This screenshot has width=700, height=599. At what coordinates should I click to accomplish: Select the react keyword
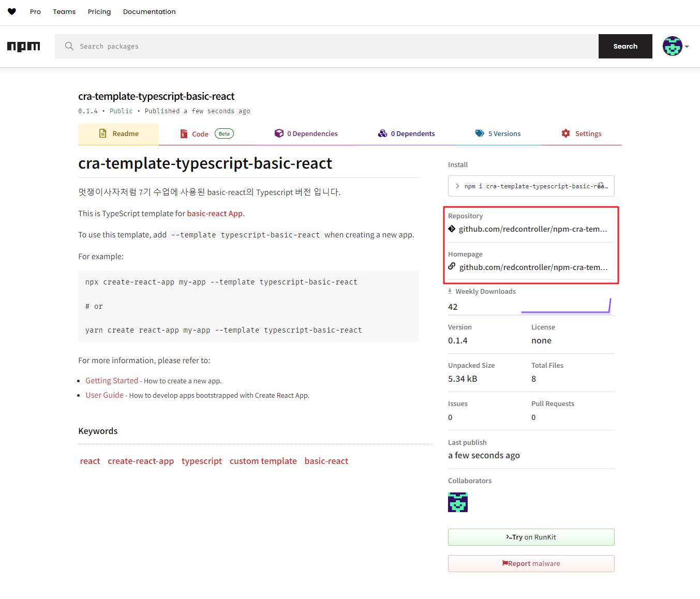tap(90, 461)
